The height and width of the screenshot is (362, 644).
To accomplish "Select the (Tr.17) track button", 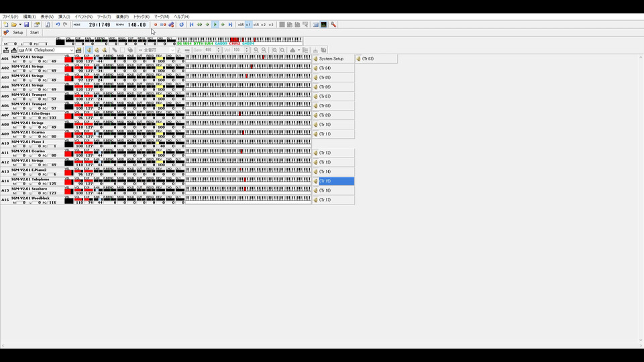I will (x=333, y=200).
